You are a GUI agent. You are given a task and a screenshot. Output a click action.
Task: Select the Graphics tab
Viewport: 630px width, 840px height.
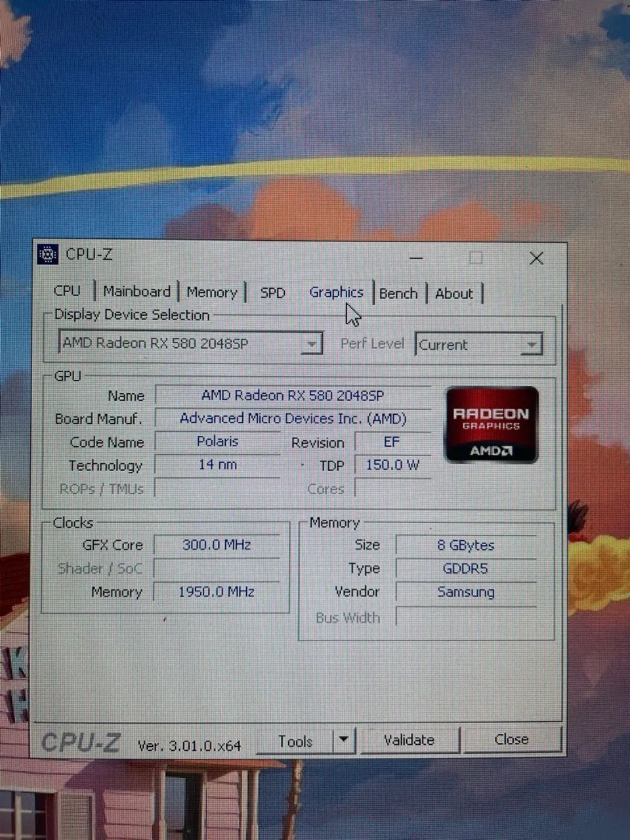coord(336,293)
